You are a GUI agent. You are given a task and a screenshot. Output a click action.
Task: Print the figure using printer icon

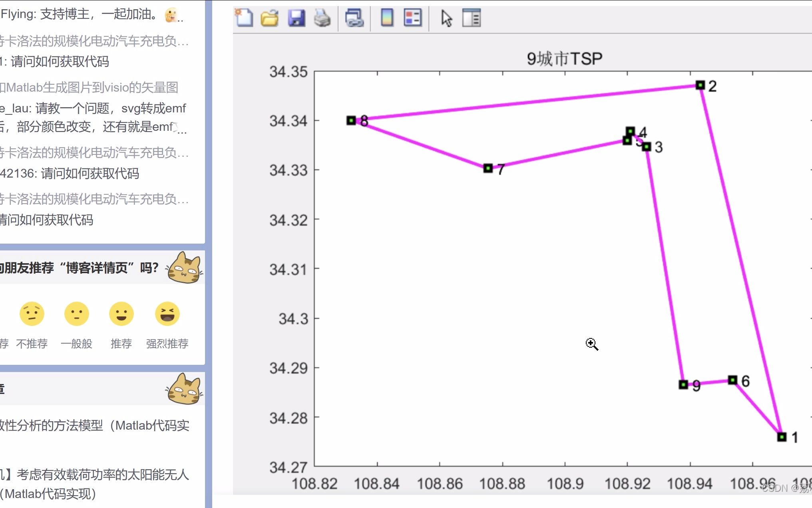click(x=322, y=18)
